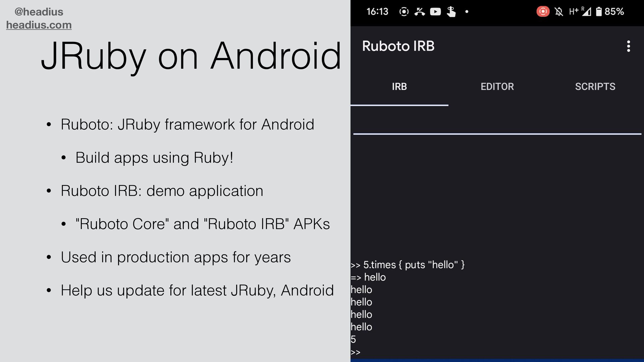Tap the touch gesture notification icon

tap(451, 12)
